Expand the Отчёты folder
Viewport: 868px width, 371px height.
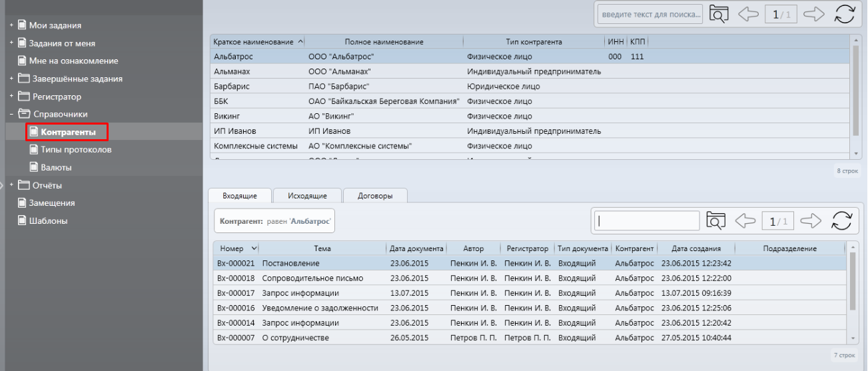11,185
